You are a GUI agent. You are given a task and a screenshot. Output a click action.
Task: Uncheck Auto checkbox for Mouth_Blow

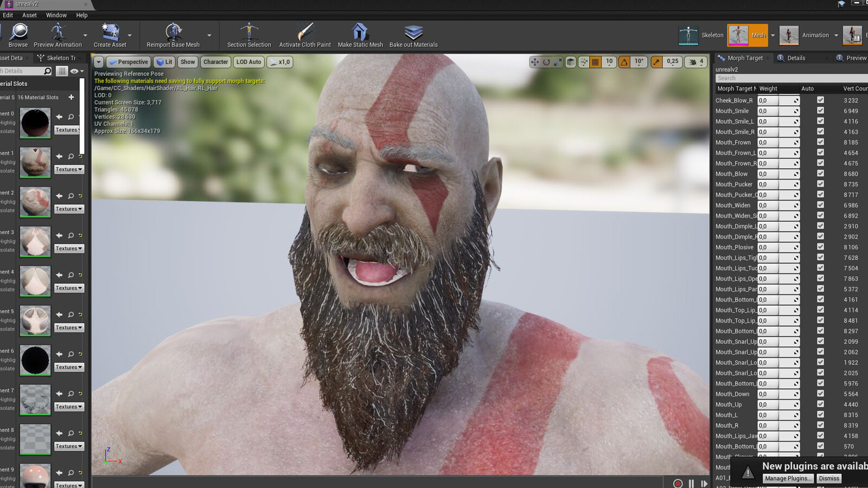click(820, 174)
